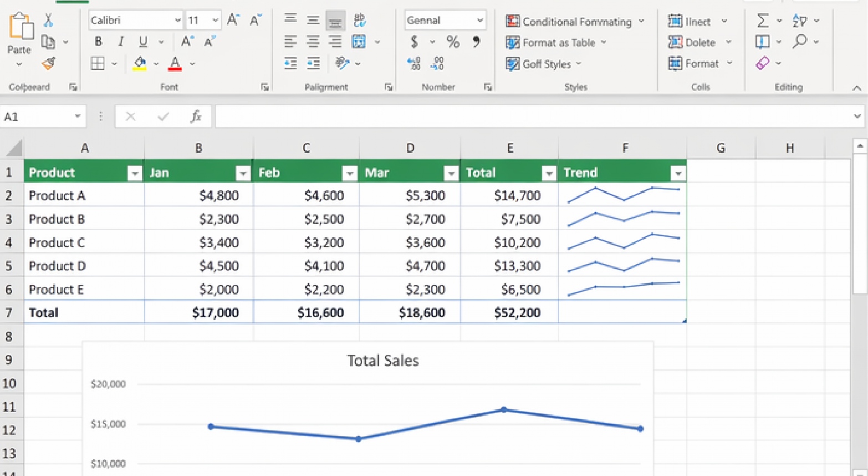Click the Format Painter brush icon
Screen dimensions: 868x476
click(49, 63)
